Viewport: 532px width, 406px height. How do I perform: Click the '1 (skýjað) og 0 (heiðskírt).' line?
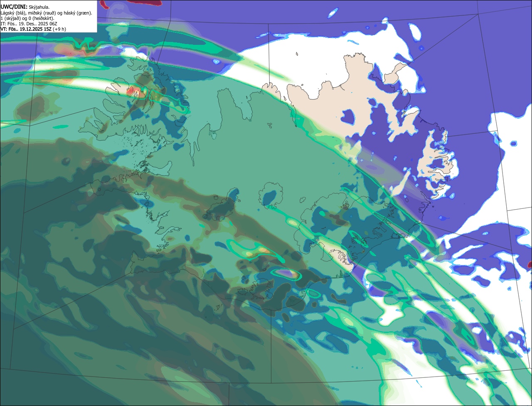click(x=27, y=18)
